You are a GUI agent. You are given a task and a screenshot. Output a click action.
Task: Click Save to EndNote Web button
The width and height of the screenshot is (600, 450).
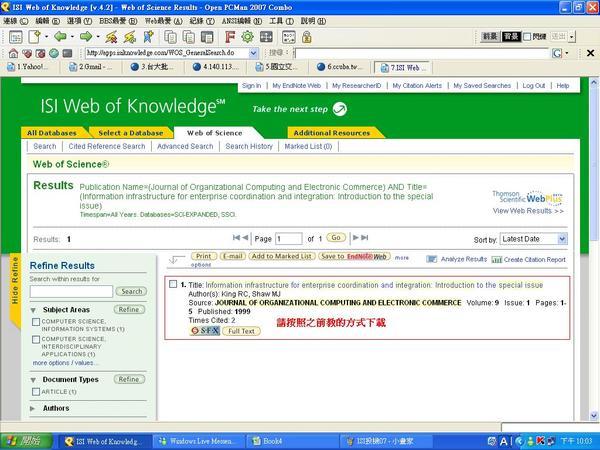coord(354,256)
